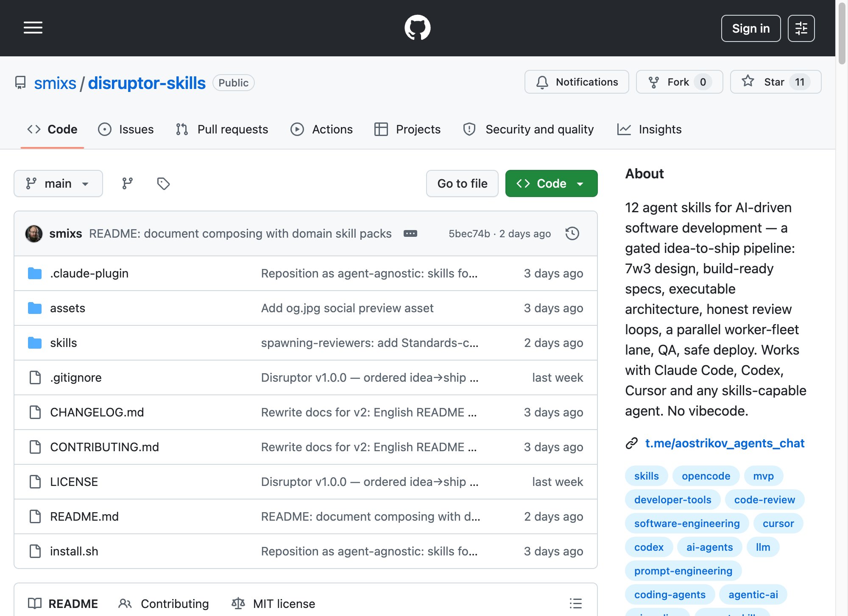848x616 pixels.
Task: Open the CHANGELOG.md file link
Action: click(97, 412)
